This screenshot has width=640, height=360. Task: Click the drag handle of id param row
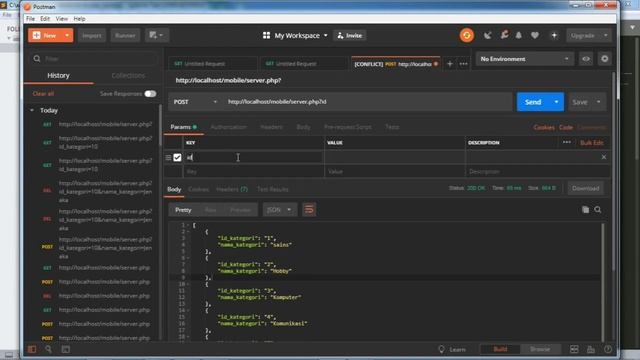(x=168, y=158)
